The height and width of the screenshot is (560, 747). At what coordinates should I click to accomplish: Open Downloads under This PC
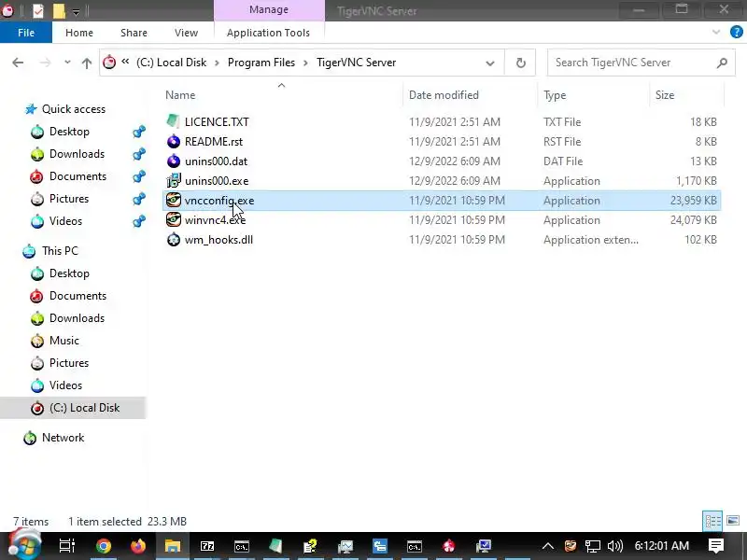pyautogui.click(x=77, y=318)
